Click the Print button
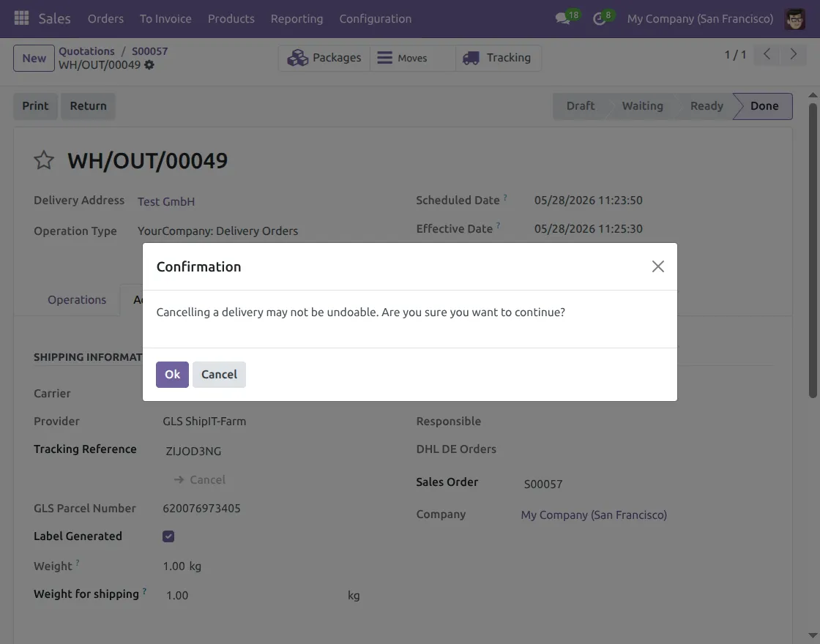 [35, 106]
